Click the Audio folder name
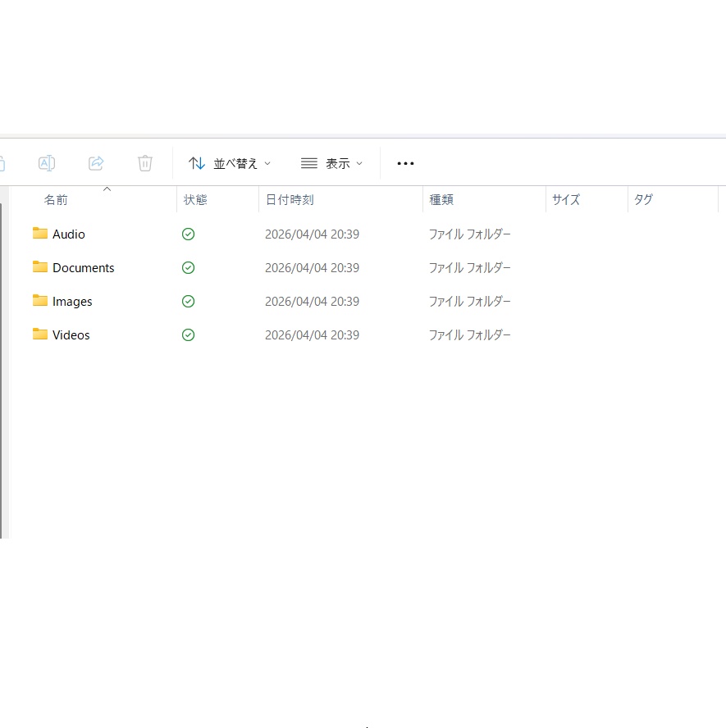The width and height of the screenshot is (726, 728). 69,234
